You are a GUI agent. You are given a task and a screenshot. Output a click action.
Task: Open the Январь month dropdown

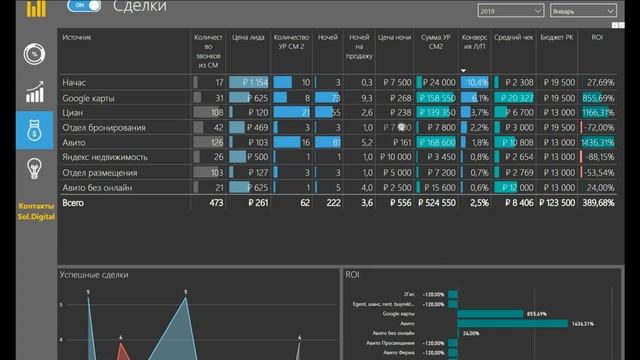click(x=583, y=11)
